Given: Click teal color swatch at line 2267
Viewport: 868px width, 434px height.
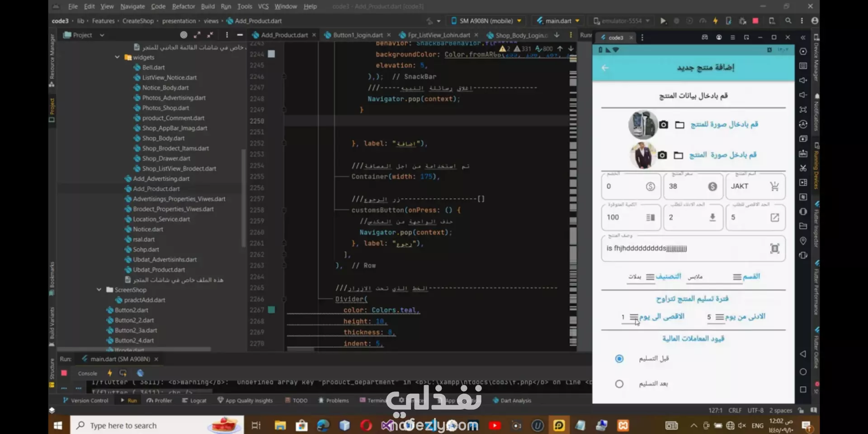Looking at the screenshot, I should click(x=271, y=310).
